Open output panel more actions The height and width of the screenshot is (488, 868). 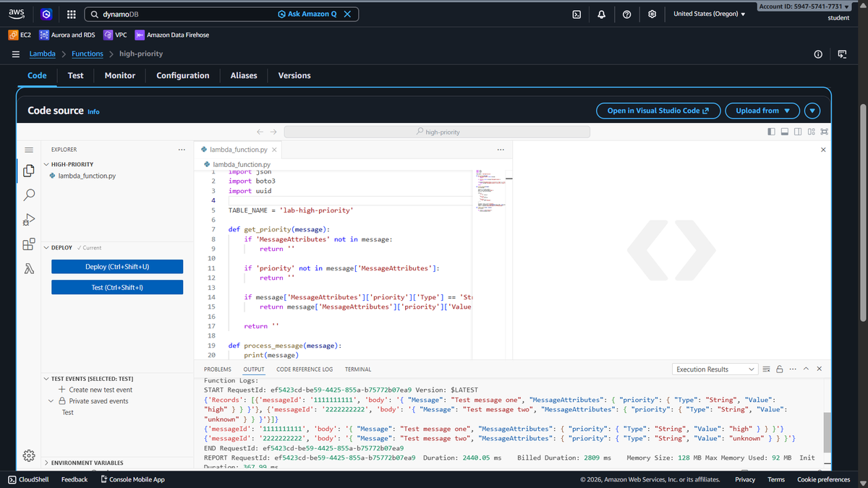793,369
